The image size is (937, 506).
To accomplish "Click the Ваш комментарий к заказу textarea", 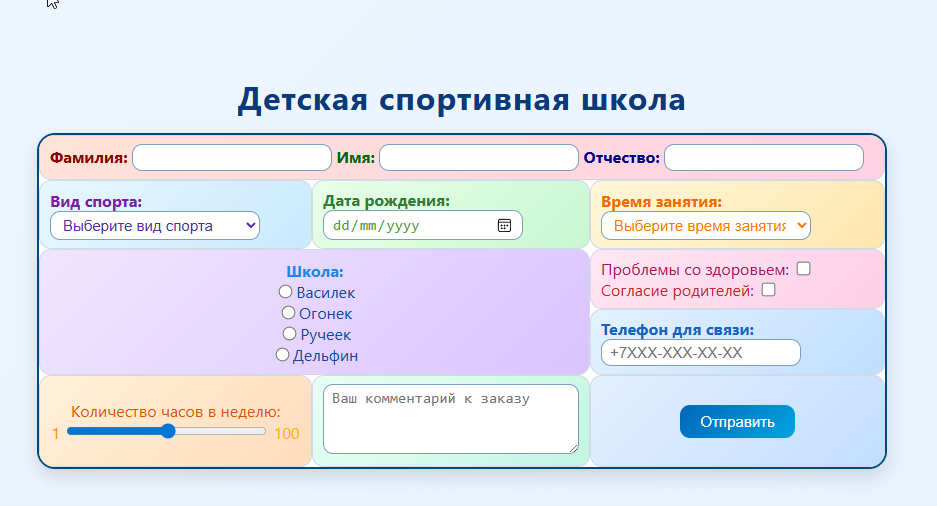I will (x=451, y=419).
